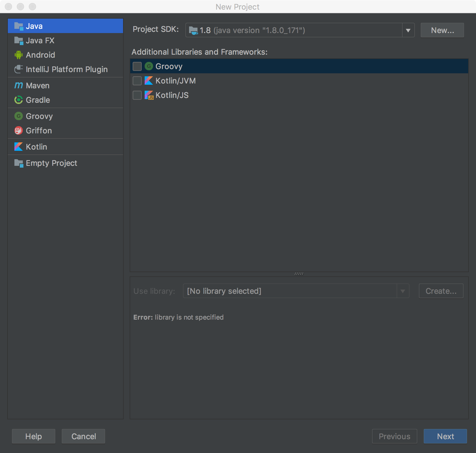Select the Kotlin/JVM row label

(x=176, y=81)
